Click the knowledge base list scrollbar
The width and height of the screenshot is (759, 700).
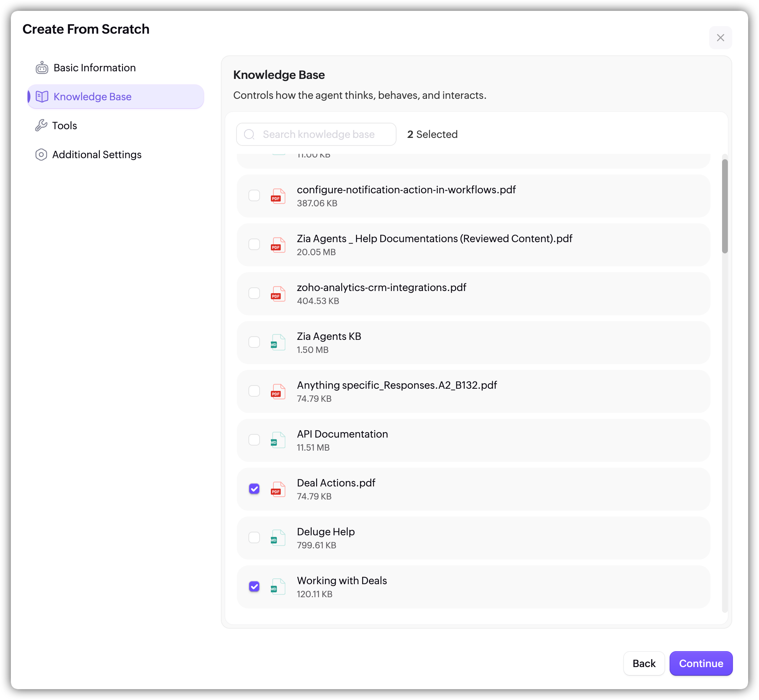[725, 206]
